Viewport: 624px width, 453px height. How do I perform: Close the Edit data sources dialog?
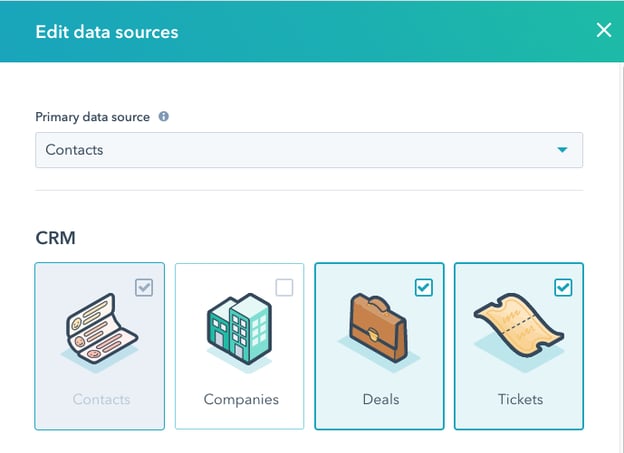(603, 30)
